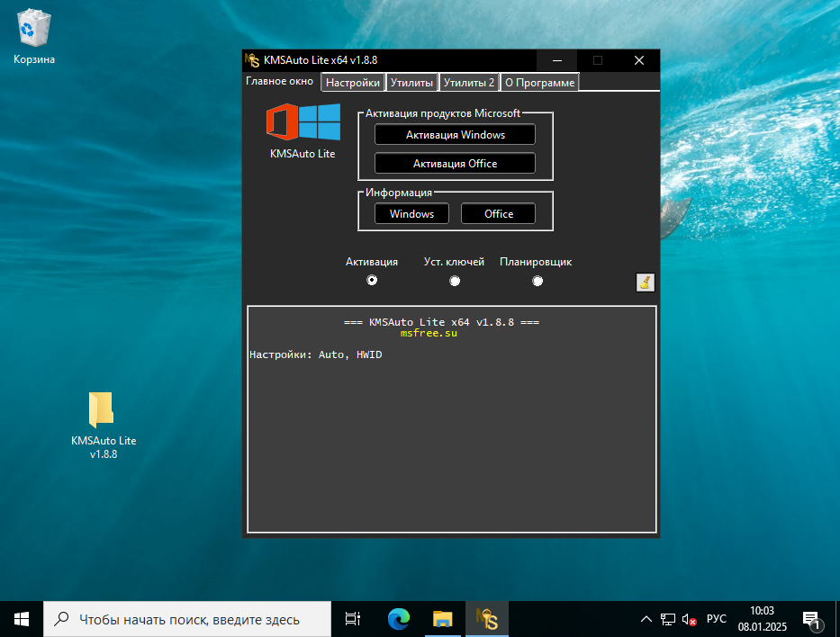Click the broom-shaped log clear icon
This screenshot has height=637, width=840.
645,282
